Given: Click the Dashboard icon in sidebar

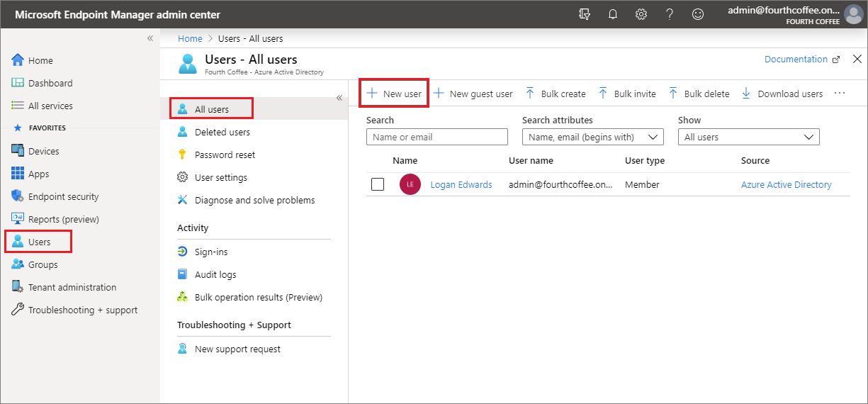Looking at the screenshot, I should click(18, 83).
